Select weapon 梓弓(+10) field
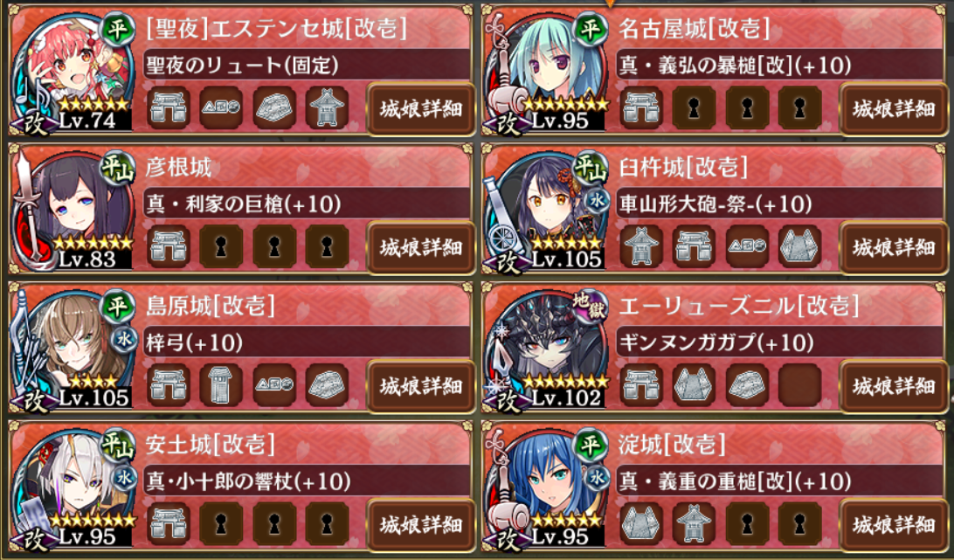 click(x=307, y=342)
